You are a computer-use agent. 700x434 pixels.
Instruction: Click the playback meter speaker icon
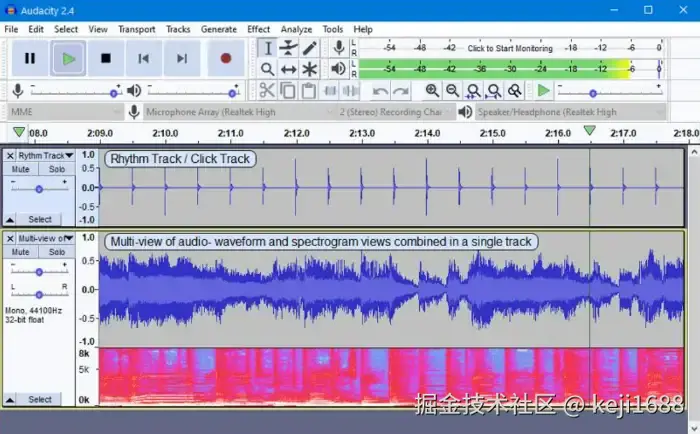coord(339,69)
